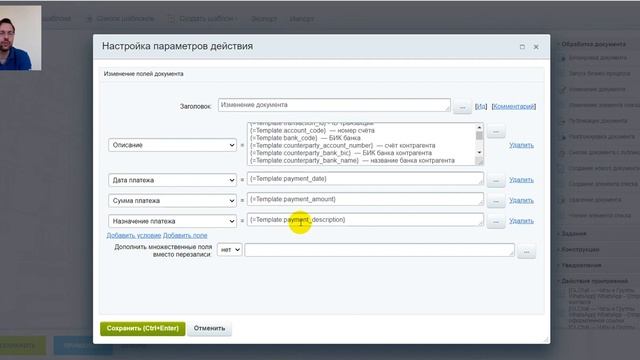The image size is (640, 360).
Task: Open the Дата платежа field selector dropdown
Action: pos(172,180)
